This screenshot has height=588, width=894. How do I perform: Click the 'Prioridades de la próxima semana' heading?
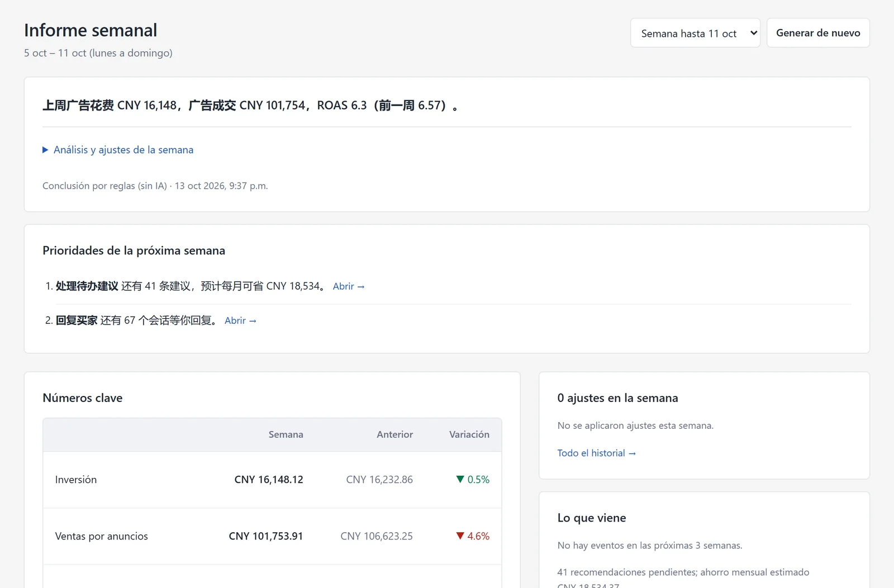point(134,251)
